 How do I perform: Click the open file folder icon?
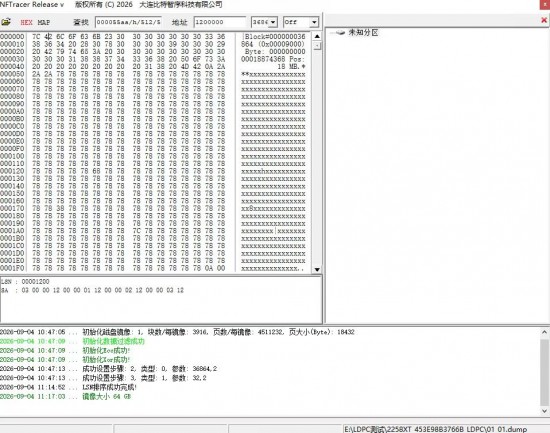pyautogui.click(x=6, y=22)
